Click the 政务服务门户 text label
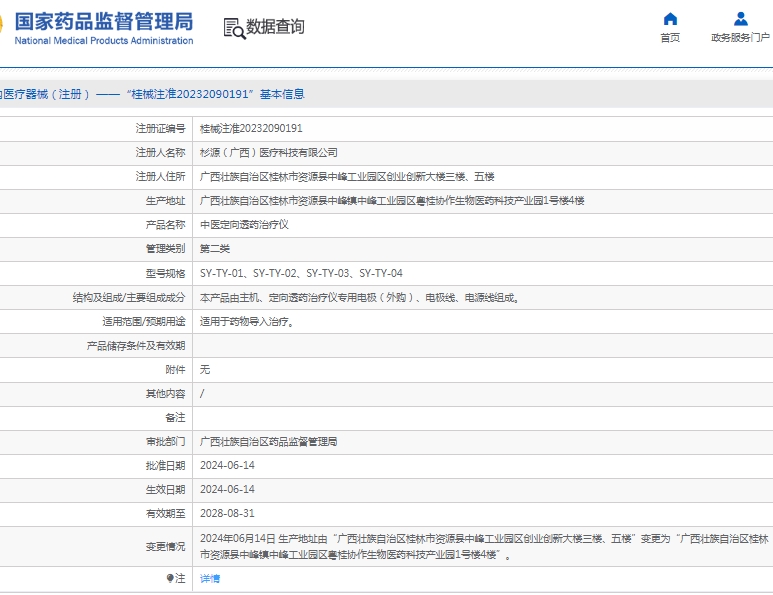Viewport: 773px width, 595px height. (x=740, y=37)
